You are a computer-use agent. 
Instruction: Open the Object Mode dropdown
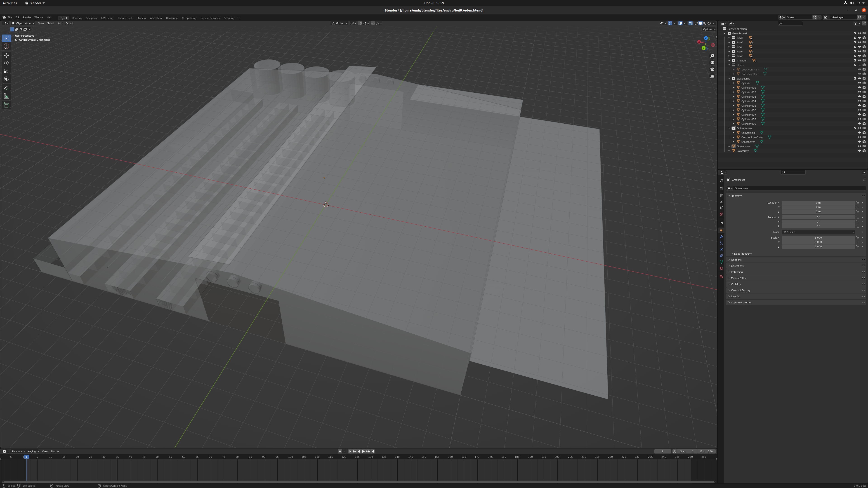(23, 23)
